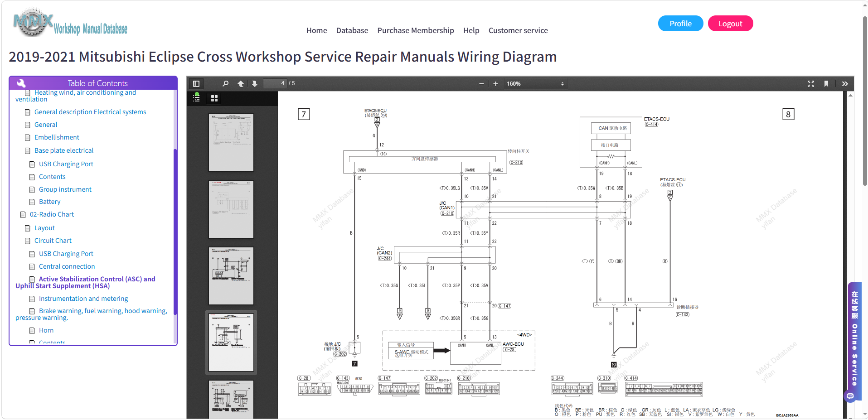Select Active Stabilization Control (ASC) entry
Screen dimensions: 868x420
click(x=85, y=282)
